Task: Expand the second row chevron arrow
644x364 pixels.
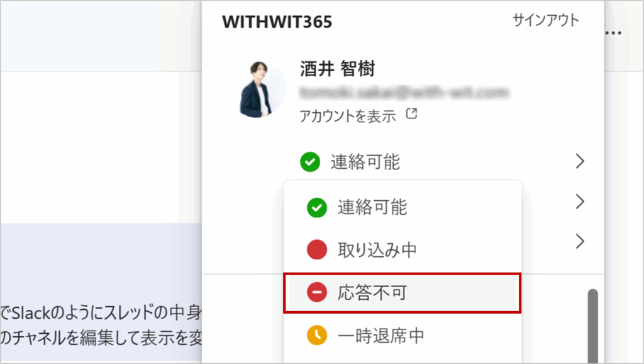Action: (x=579, y=202)
